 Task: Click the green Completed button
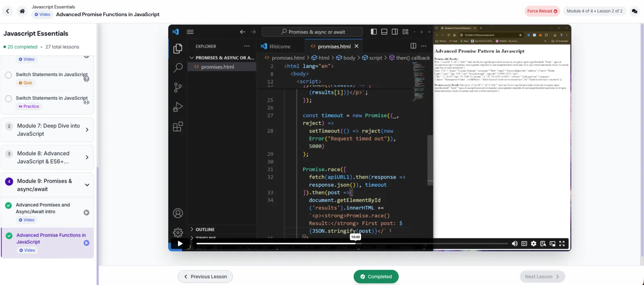[376, 277]
